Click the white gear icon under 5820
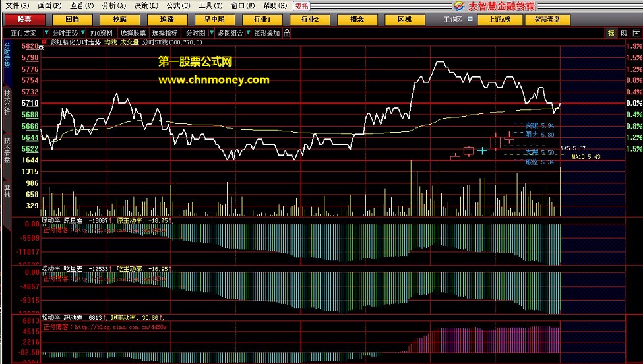 pyautogui.click(x=41, y=48)
